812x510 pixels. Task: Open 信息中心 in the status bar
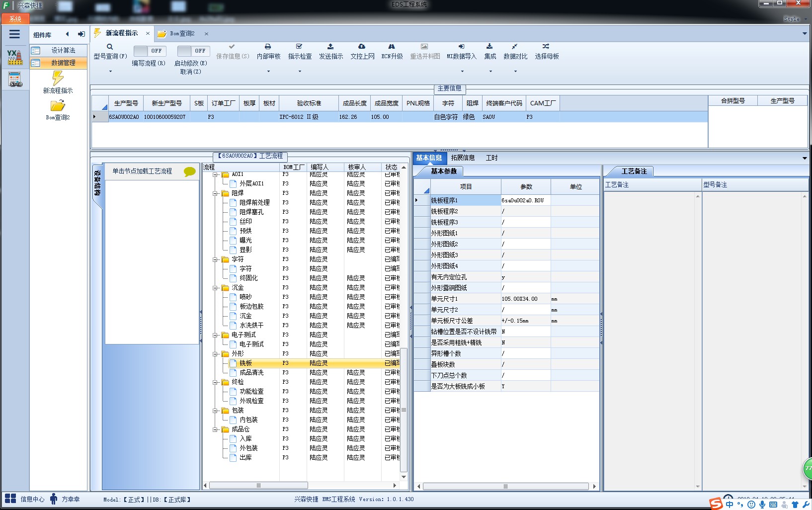point(24,499)
